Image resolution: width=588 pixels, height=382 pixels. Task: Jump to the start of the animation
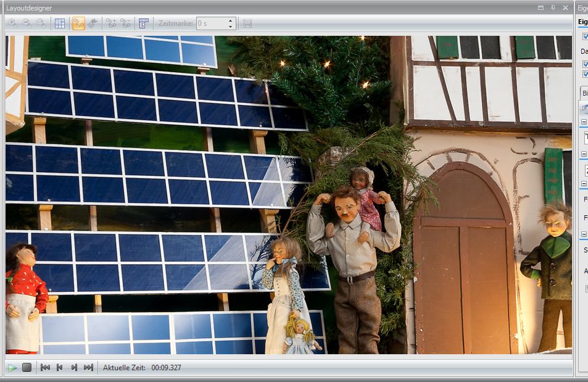click(x=45, y=368)
